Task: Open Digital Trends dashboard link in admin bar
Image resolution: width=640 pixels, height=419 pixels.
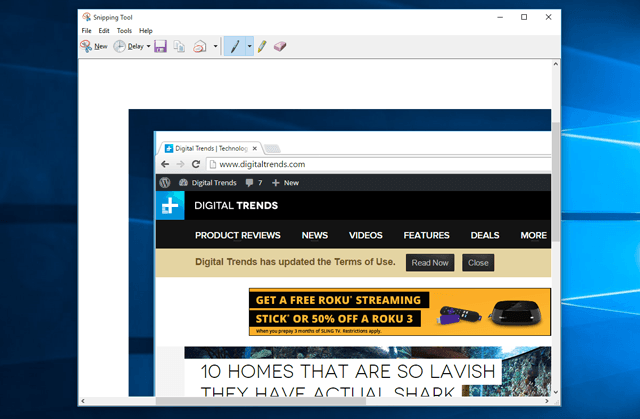Action: pos(208,183)
